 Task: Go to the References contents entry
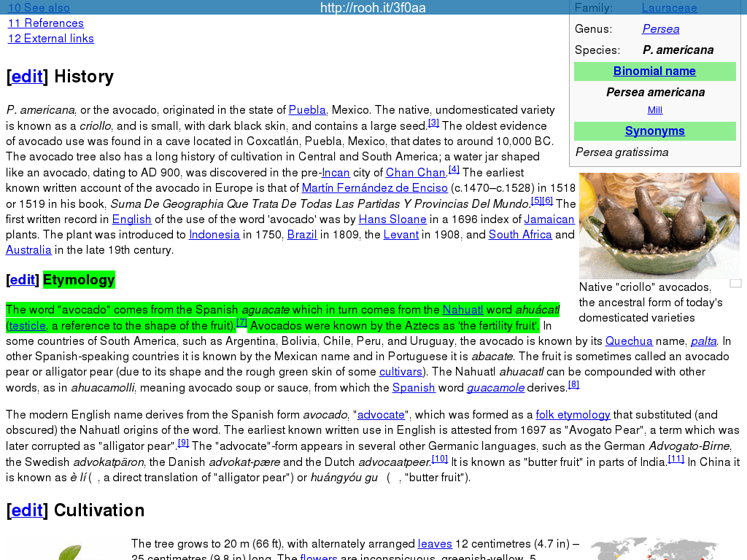point(46,23)
